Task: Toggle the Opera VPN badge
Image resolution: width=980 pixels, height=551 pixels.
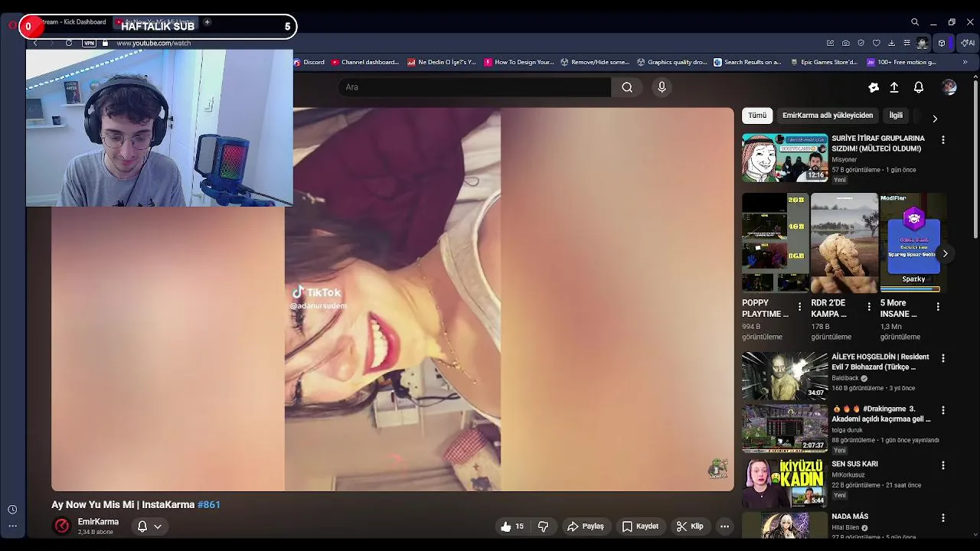Action: [89, 44]
